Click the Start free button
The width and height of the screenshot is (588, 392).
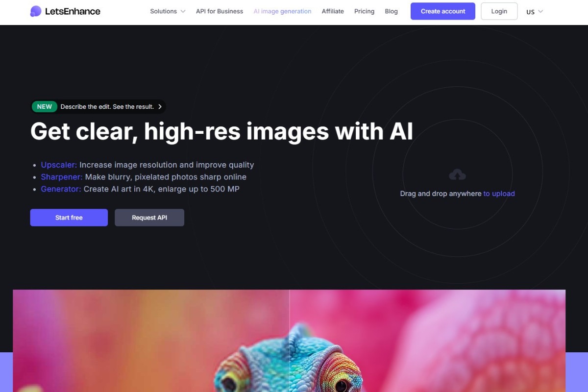pyautogui.click(x=69, y=218)
